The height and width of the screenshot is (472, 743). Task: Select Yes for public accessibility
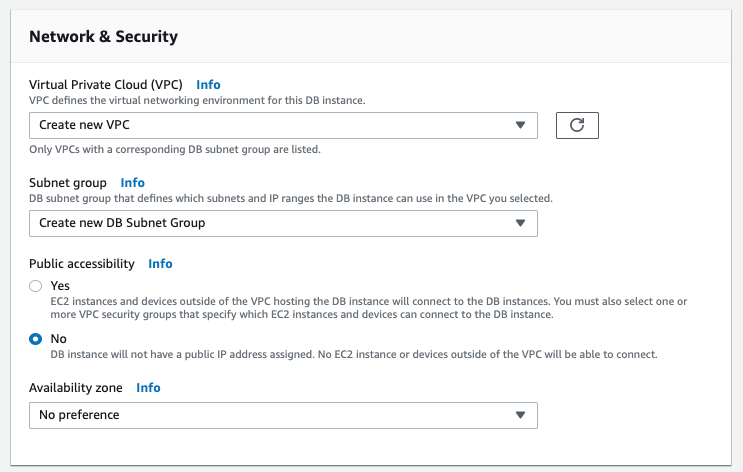click(36, 286)
